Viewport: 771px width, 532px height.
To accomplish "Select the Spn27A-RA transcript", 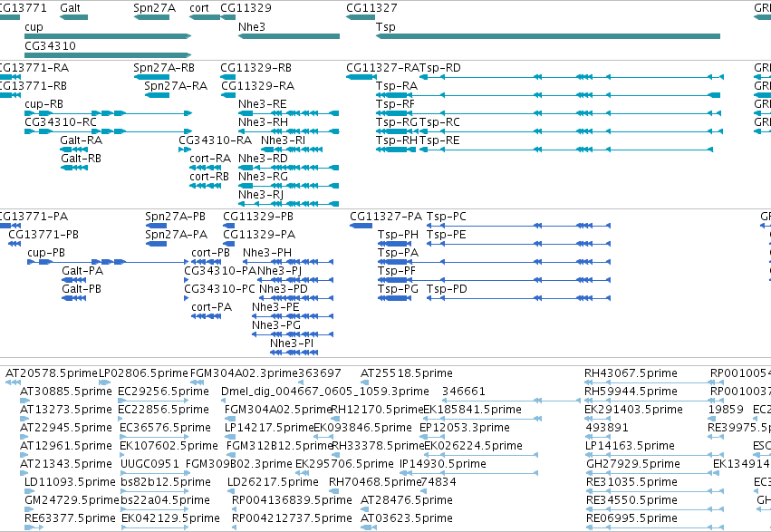I will coord(158,95).
